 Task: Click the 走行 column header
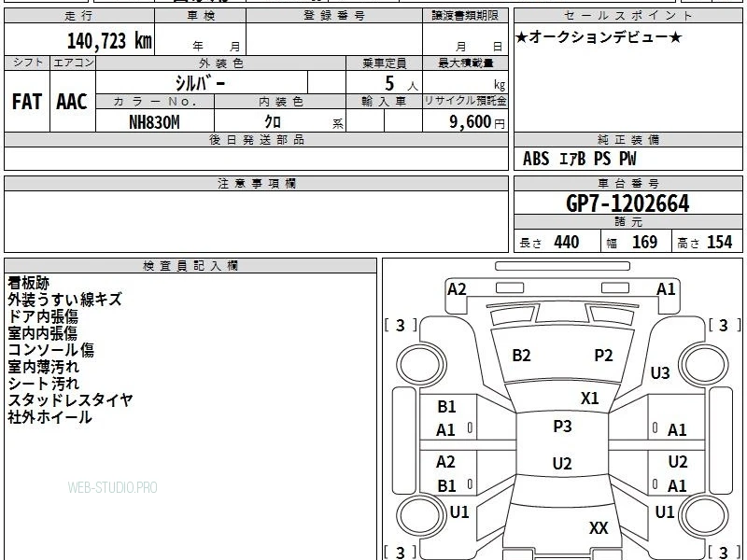tap(79, 16)
